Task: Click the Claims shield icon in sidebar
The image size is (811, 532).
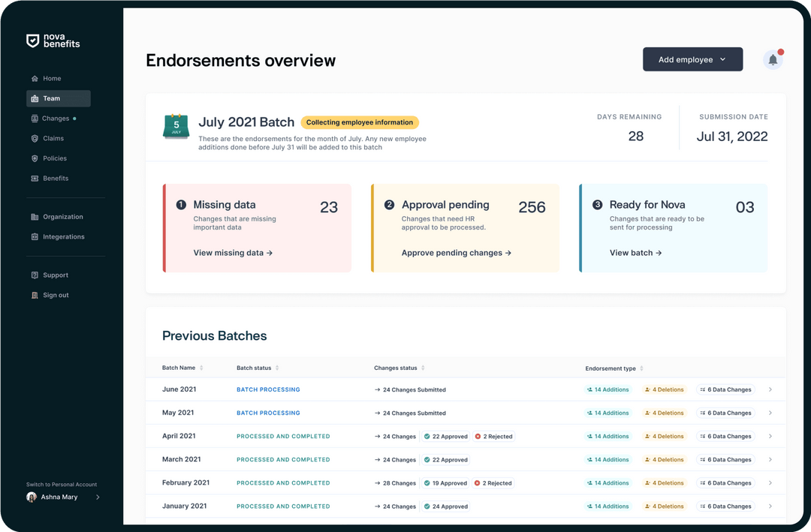Action: (x=35, y=139)
